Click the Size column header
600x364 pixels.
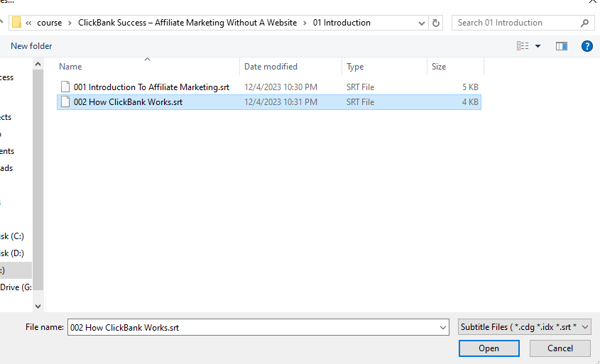click(x=439, y=67)
